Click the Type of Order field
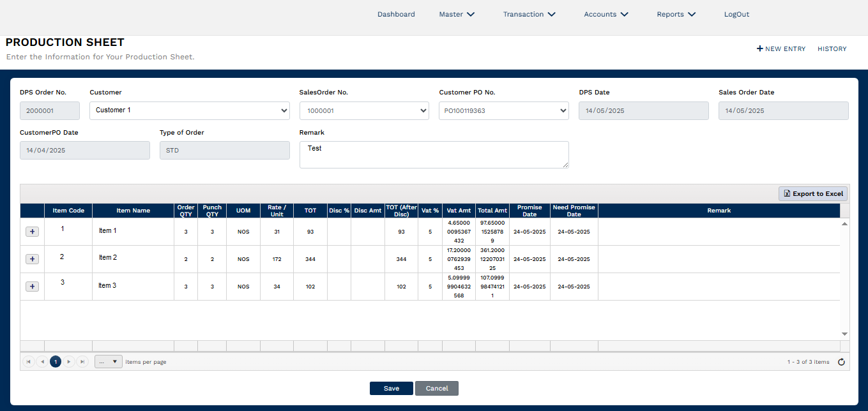The height and width of the screenshot is (411, 868). pyautogui.click(x=225, y=151)
